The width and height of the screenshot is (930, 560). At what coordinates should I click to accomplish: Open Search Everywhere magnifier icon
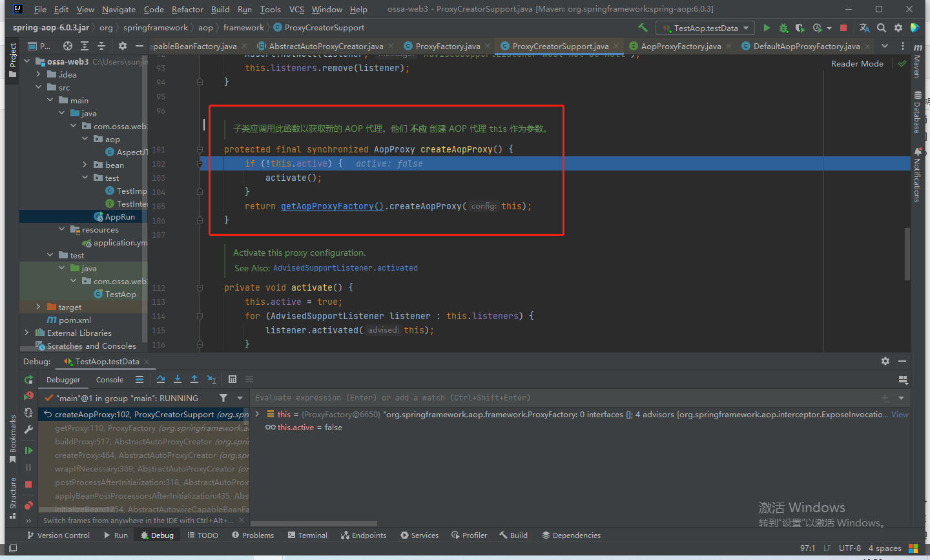[882, 28]
